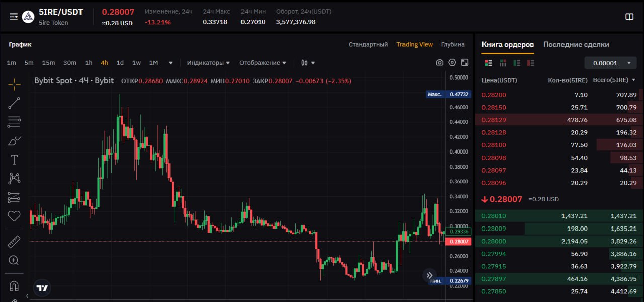Viewport: 644px width, 302px height.
Task: Click the zoom-in magnifier tool
Action: click(14, 260)
